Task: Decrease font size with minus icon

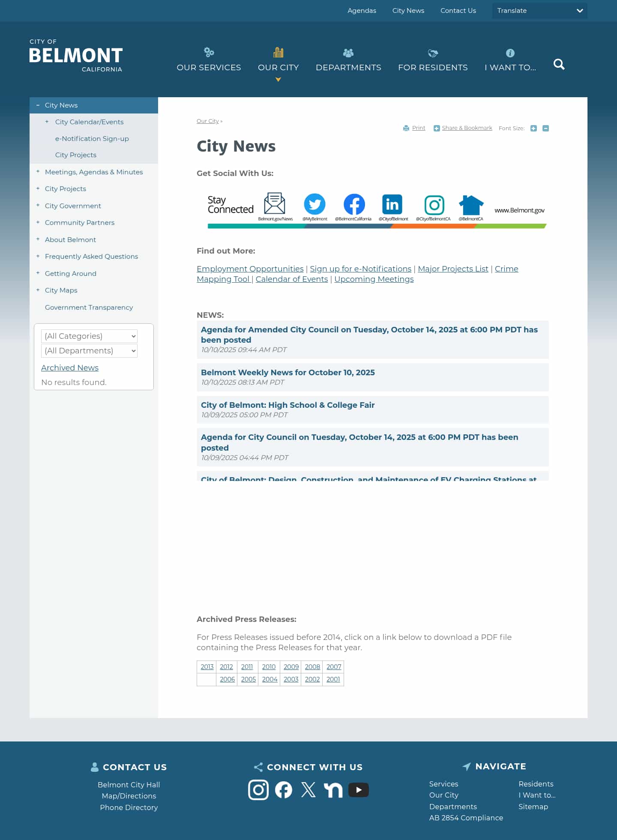Action: point(545,129)
